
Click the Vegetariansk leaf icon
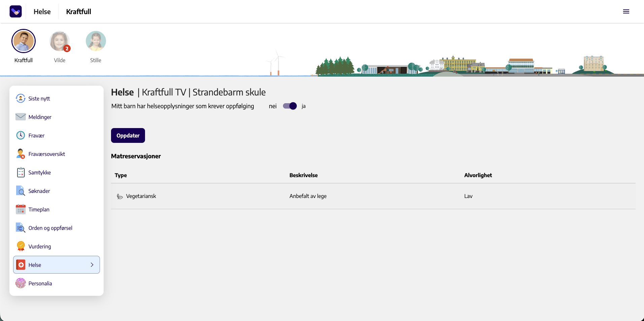pyautogui.click(x=119, y=196)
